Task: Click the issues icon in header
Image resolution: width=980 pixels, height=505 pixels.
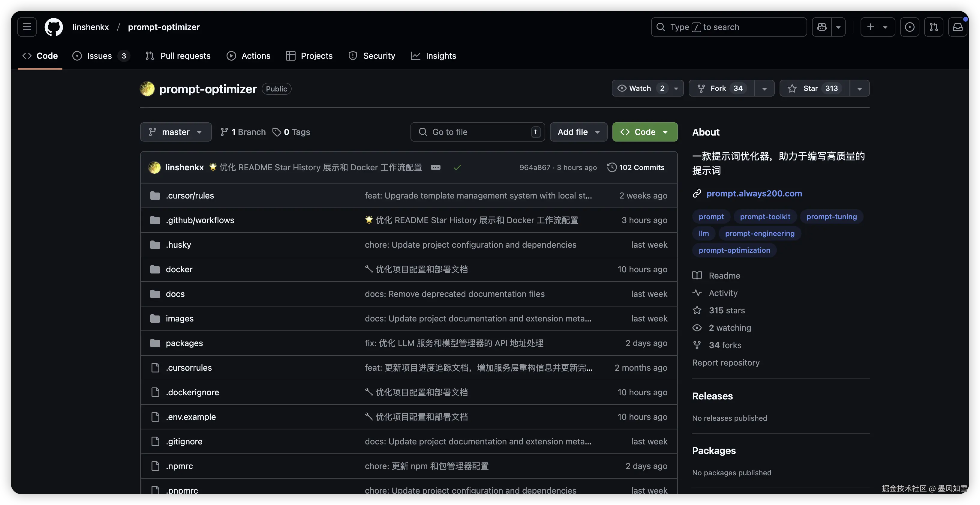Action: pyautogui.click(x=909, y=27)
